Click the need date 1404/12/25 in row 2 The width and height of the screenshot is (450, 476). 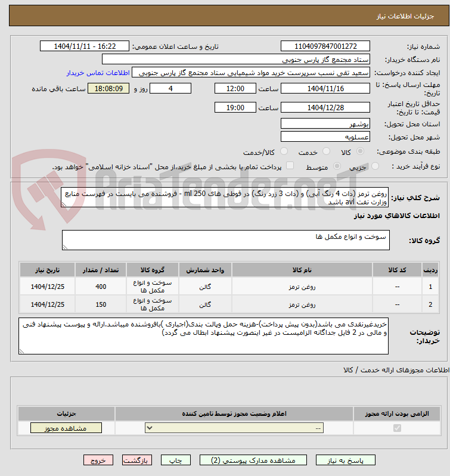[x=47, y=304]
